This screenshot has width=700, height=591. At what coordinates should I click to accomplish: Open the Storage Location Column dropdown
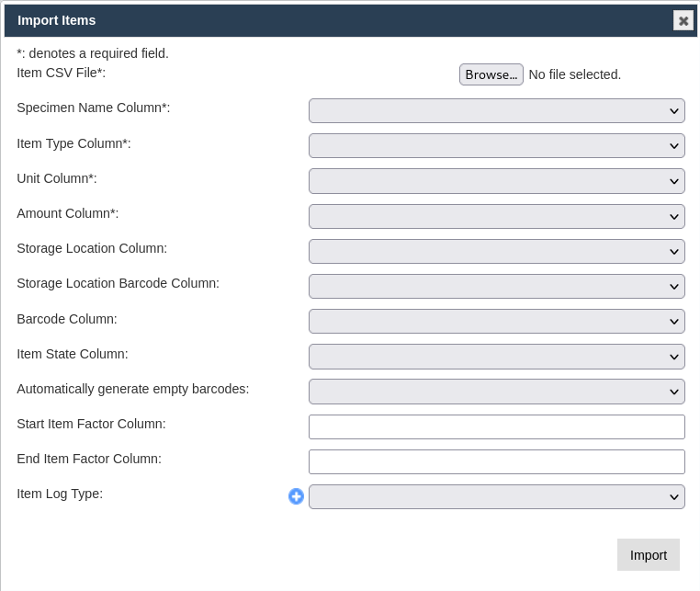[496, 251]
